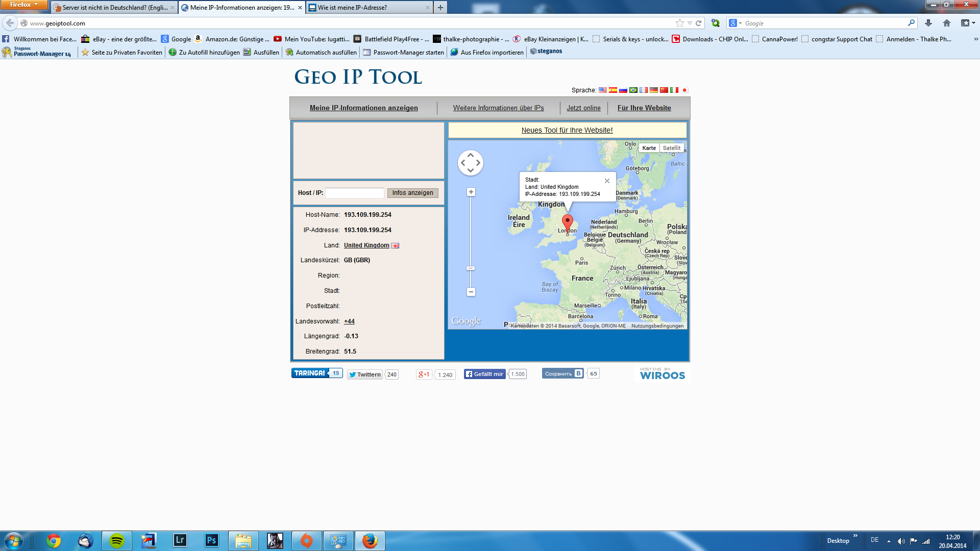Screen dimensions: 980x551
Task: Zoom in the map with plus
Action: coord(471,192)
